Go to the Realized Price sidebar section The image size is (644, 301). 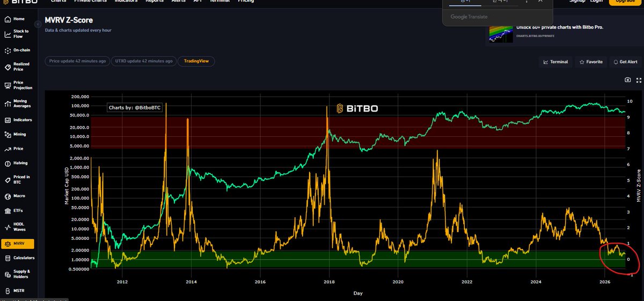[x=17, y=67]
